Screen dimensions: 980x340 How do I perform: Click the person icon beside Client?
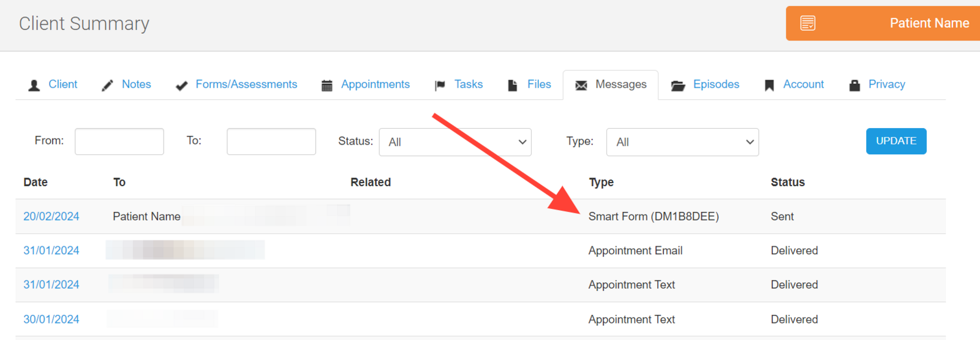[x=34, y=85]
